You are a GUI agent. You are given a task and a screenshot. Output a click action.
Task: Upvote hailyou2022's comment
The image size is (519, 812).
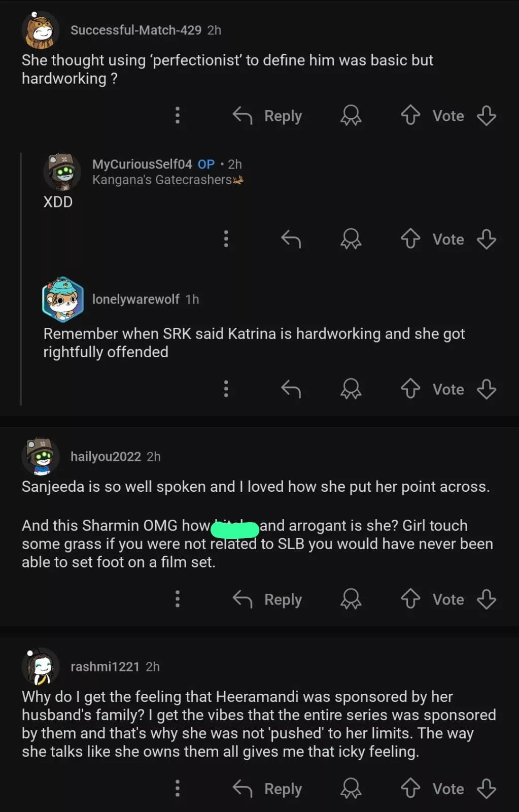point(410,599)
